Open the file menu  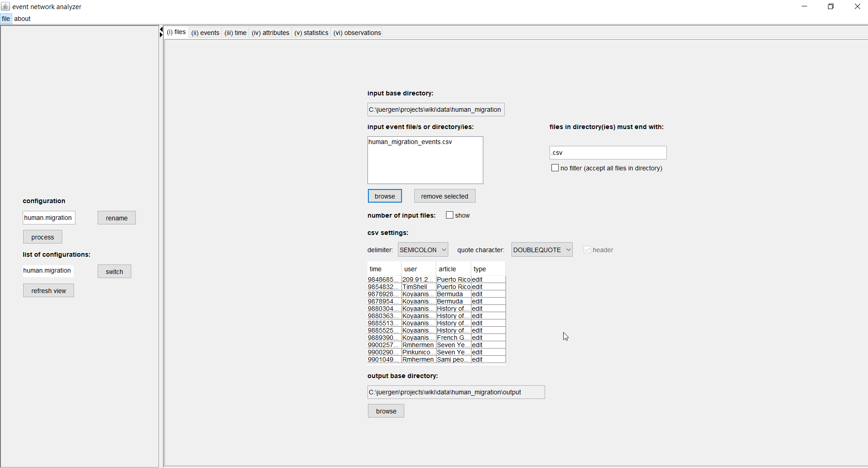pyautogui.click(x=6, y=19)
